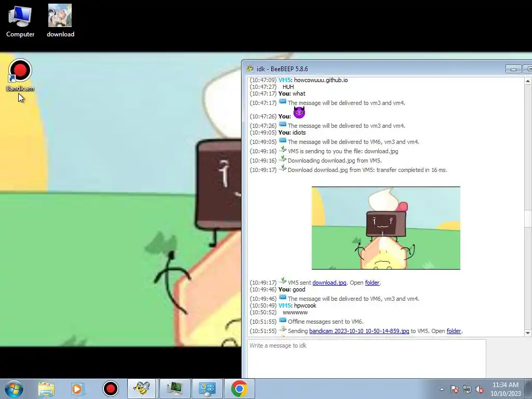Click 'VM5 is sending to you the file' line

343,151
